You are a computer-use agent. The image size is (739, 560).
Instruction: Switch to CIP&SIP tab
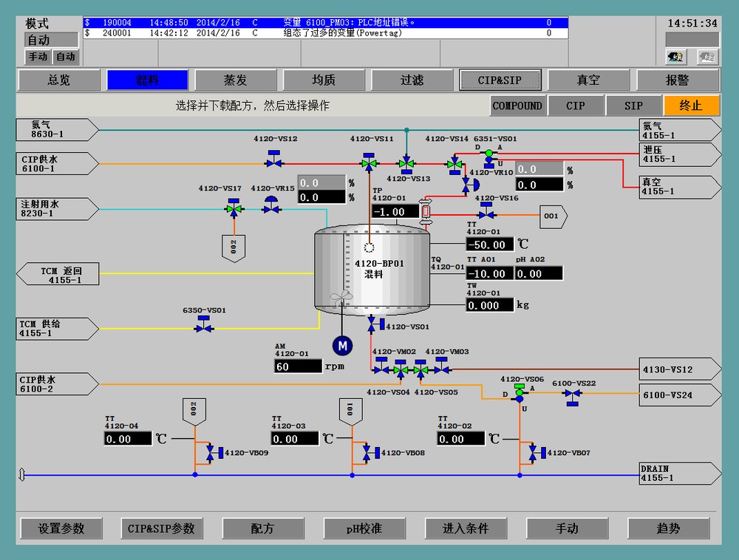pyautogui.click(x=500, y=80)
